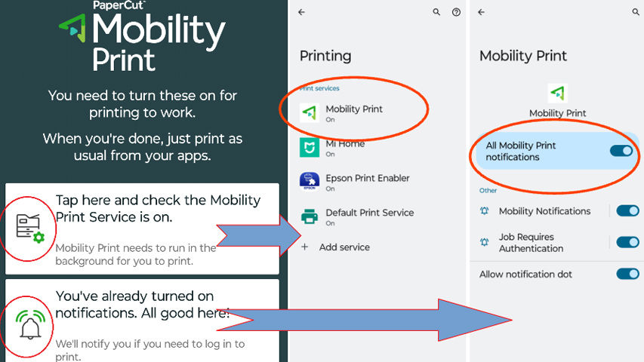Tap Add service
644x362 pixels.
click(344, 247)
